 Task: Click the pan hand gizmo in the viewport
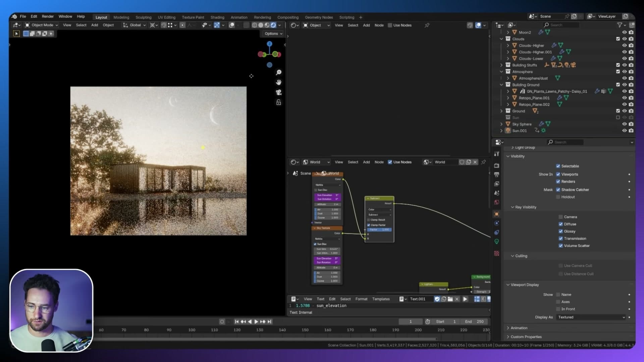click(278, 82)
